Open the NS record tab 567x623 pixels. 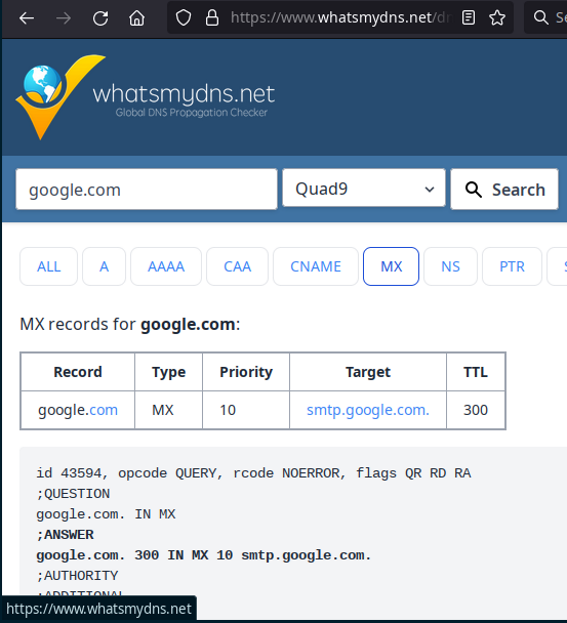tap(451, 266)
